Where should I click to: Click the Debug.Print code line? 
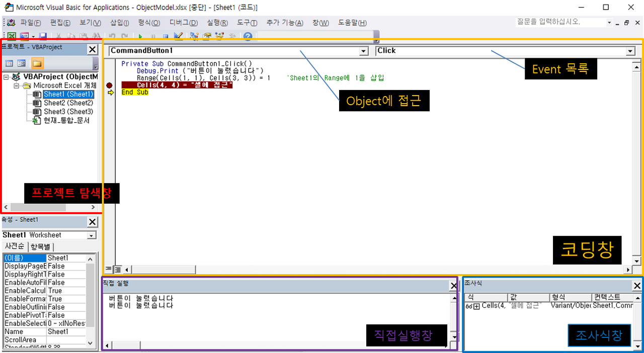[x=200, y=71]
